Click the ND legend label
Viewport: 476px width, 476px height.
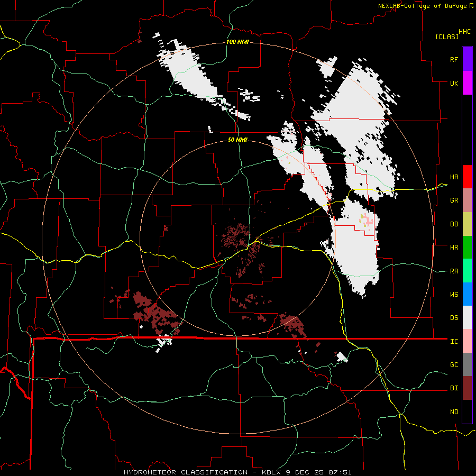[454, 412]
